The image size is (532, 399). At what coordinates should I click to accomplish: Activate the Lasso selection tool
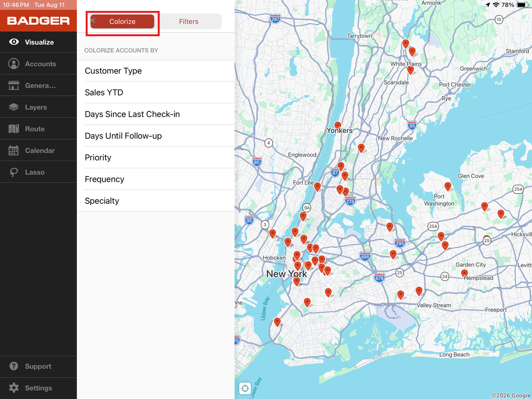pyautogui.click(x=38, y=172)
